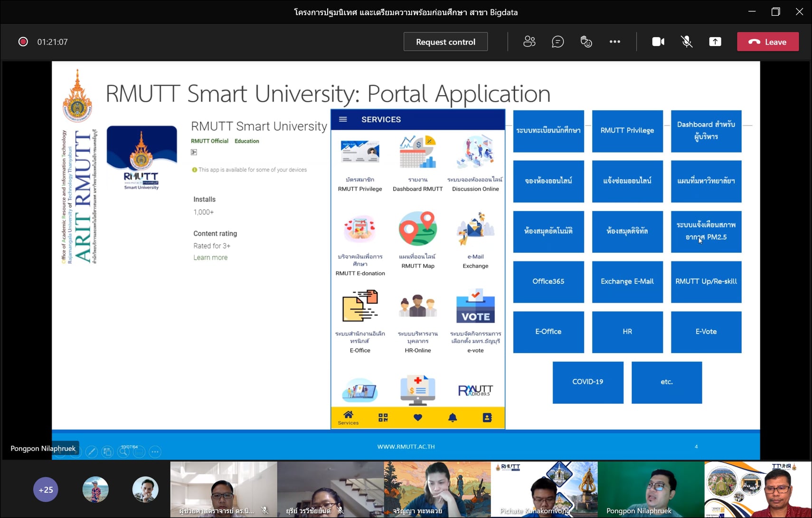Click the Share content icon
812x518 pixels.
click(715, 42)
